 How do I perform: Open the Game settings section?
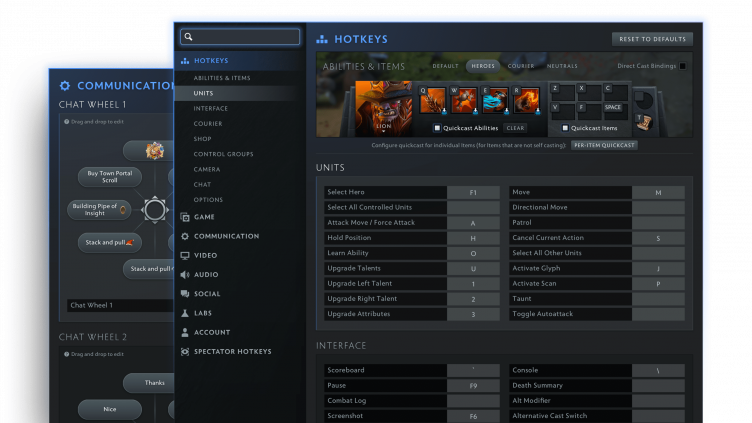204,217
